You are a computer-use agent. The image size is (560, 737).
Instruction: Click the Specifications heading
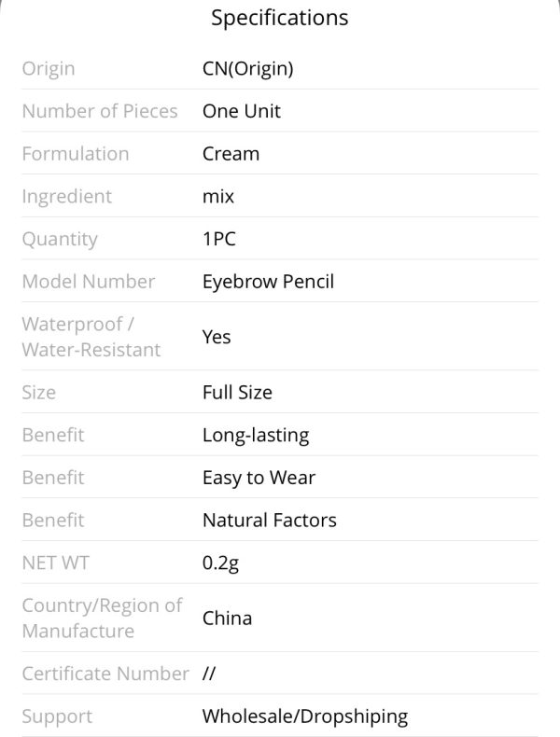click(x=280, y=19)
